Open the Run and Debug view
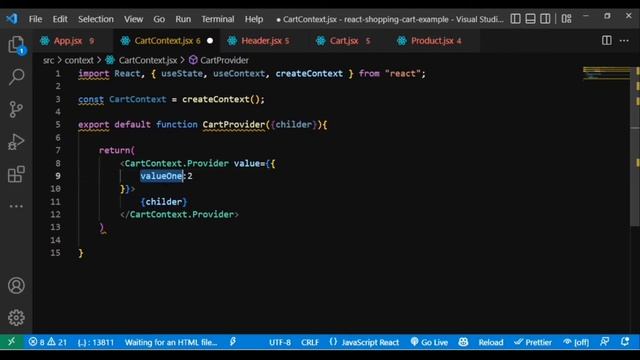This screenshot has width=640, height=360. pyautogui.click(x=16, y=142)
